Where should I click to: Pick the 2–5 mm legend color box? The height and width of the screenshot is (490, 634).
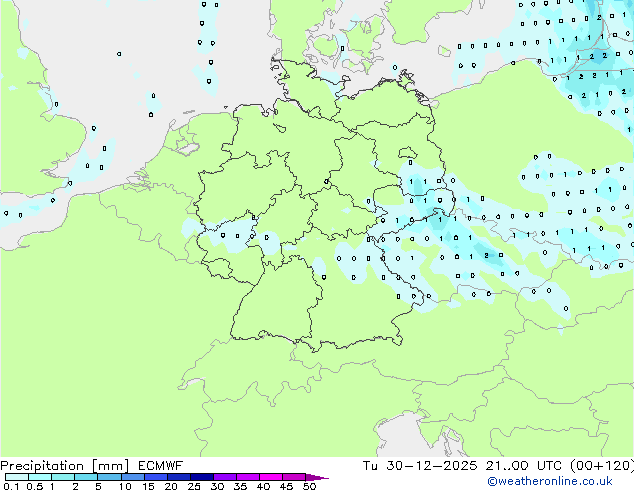coord(86,477)
